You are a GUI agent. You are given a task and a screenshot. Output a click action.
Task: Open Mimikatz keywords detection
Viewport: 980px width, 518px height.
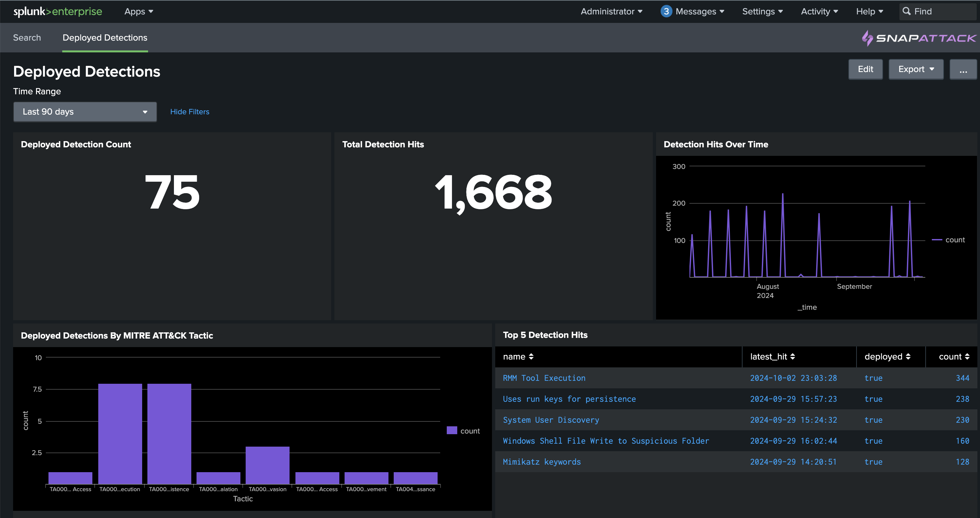(542, 462)
